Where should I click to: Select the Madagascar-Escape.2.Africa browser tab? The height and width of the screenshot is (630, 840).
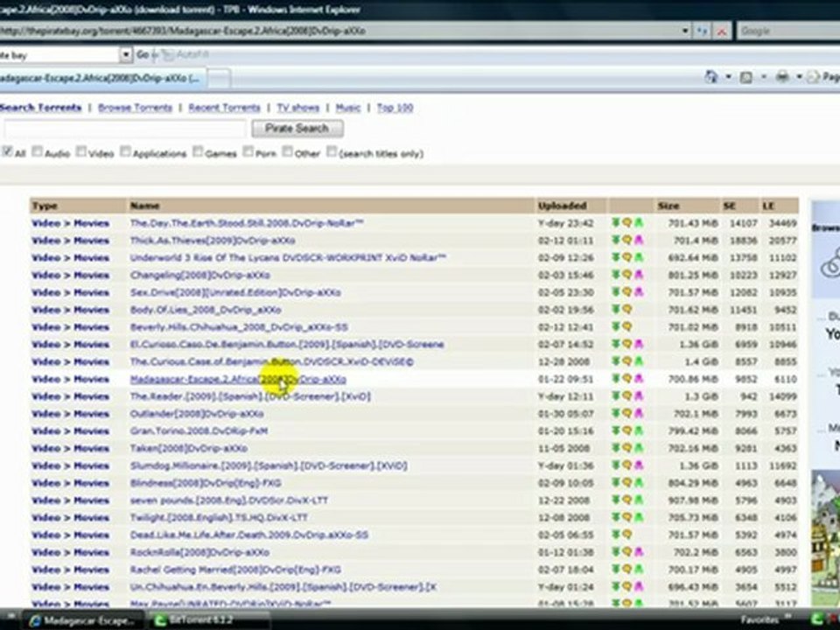tap(101, 78)
